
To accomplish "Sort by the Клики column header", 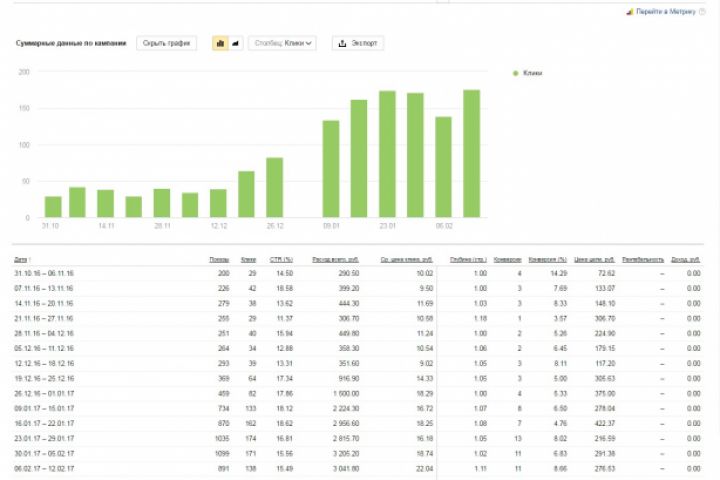I will click(x=248, y=260).
